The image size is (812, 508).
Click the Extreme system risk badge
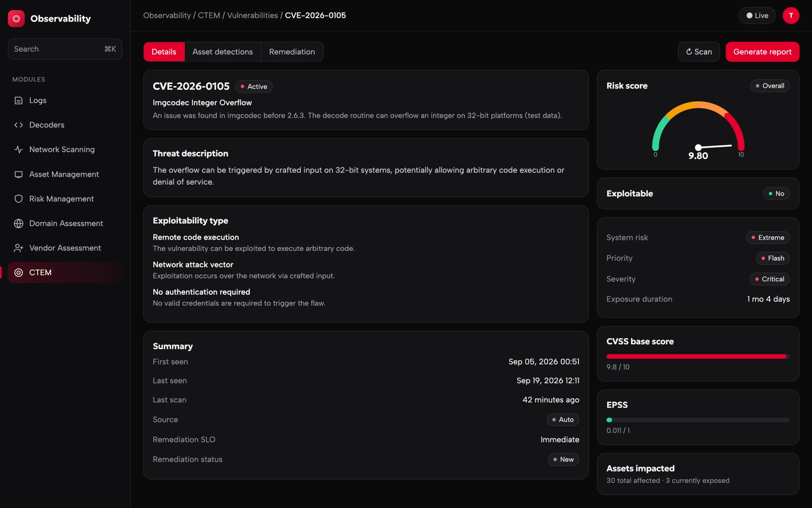point(768,238)
